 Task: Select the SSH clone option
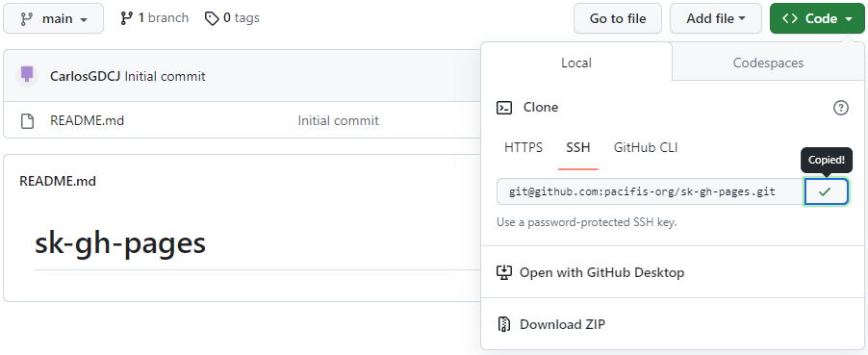(x=578, y=147)
